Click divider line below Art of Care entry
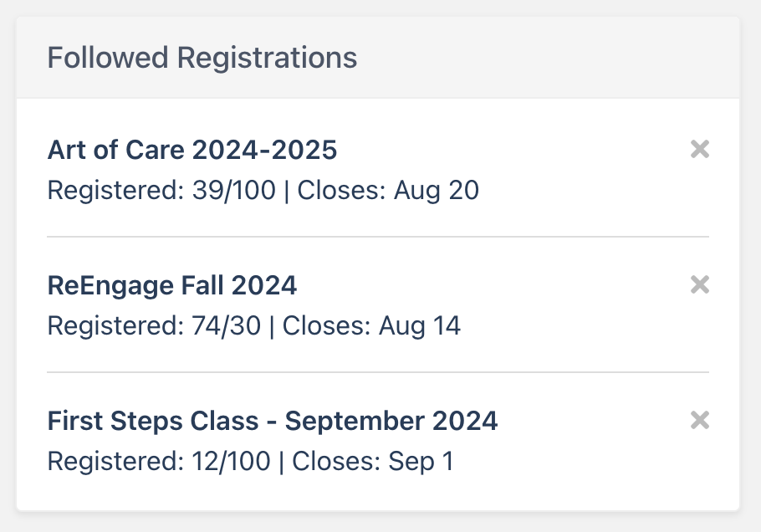This screenshot has width=761, height=532. click(378, 237)
